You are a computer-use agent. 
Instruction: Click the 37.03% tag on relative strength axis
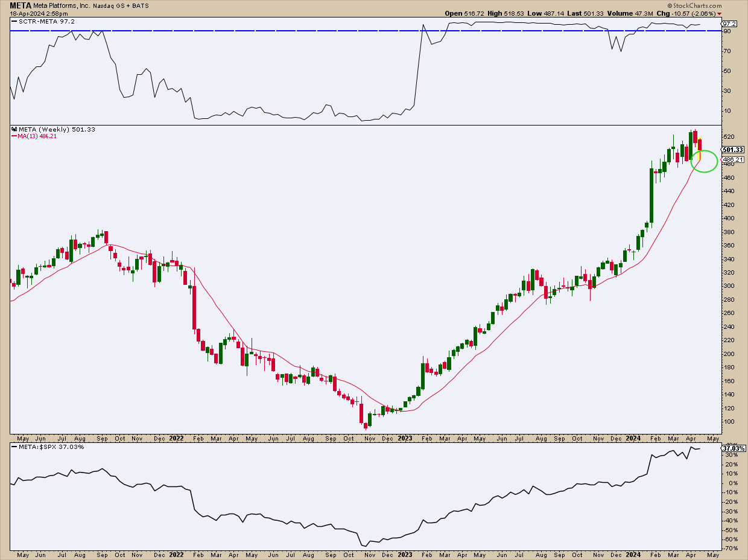(734, 448)
